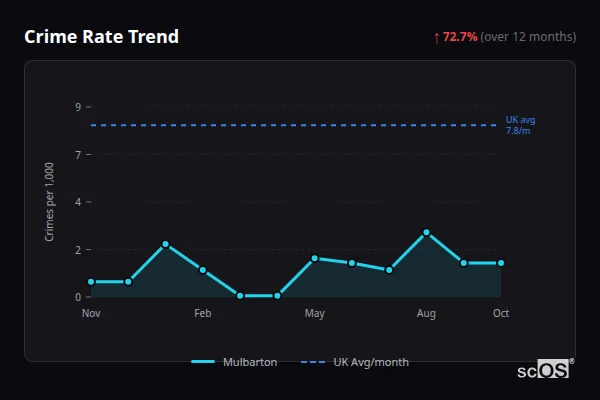
Task: Click the red upward trend arrow
Action: (437, 38)
